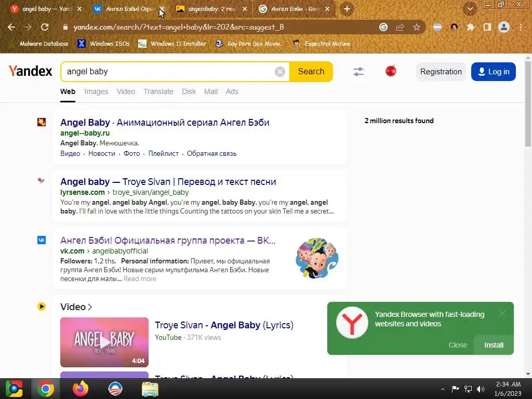Click the Yandex logo
The height and width of the screenshot is (399, 532).
[31, 71]
